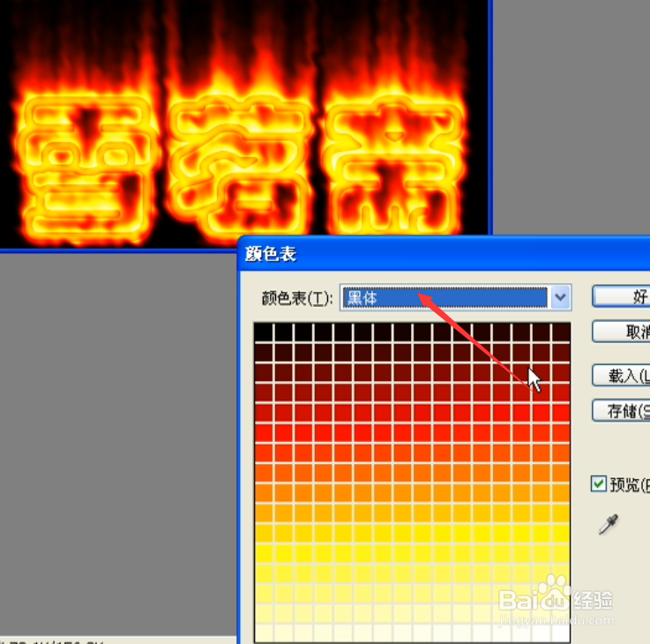The height and width of the screenshot is (644, 650).
Task: Pick the dark red swatch at left end of third row
Action: coord(263,372)
